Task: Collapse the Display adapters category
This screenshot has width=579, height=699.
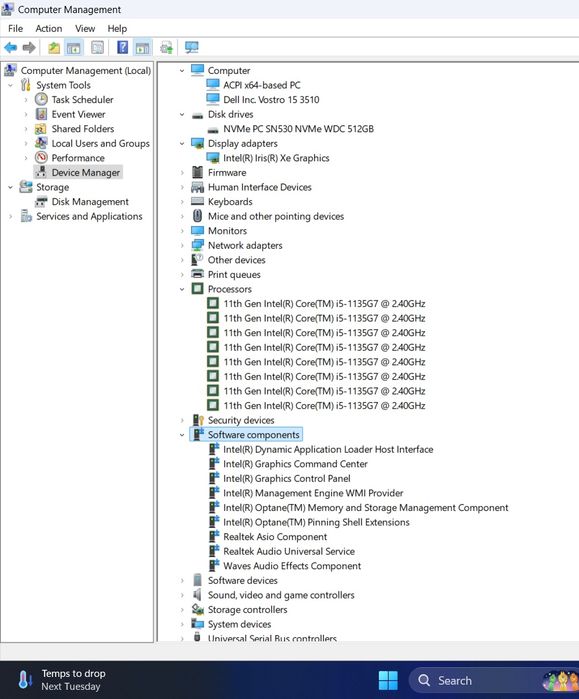Action: coord(182,144)
